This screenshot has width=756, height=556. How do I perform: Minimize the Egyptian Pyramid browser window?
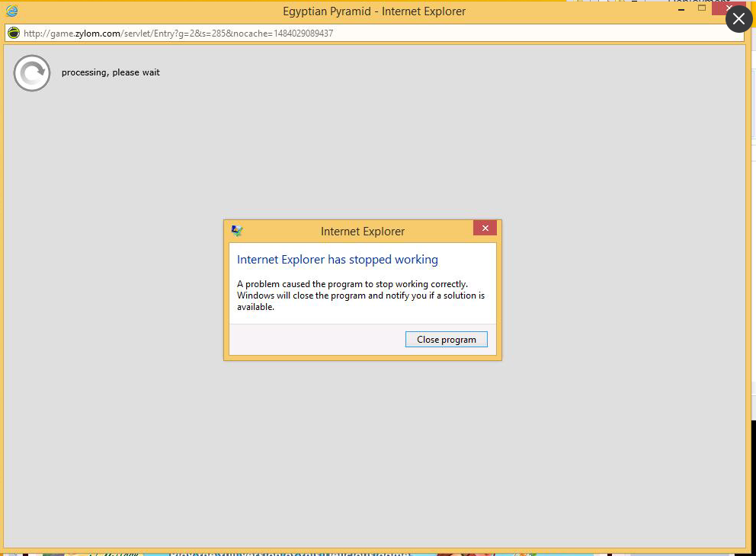[681, 8]
